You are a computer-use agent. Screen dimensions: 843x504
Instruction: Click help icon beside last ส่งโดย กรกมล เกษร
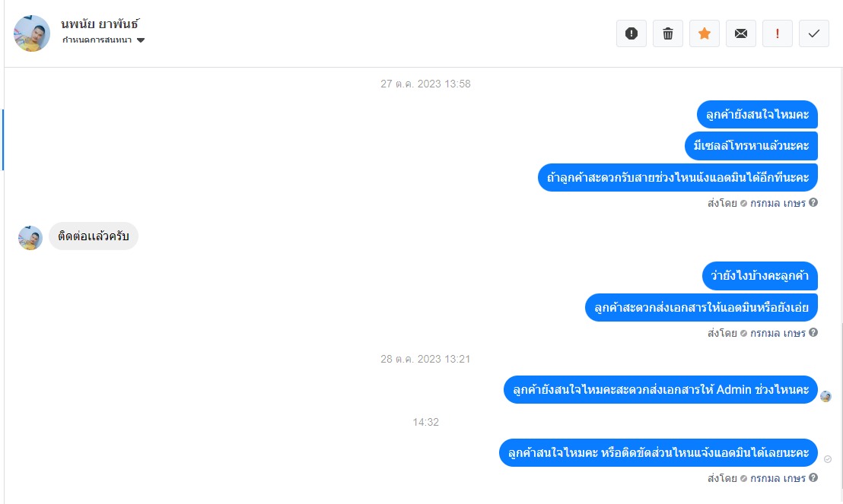813,477
